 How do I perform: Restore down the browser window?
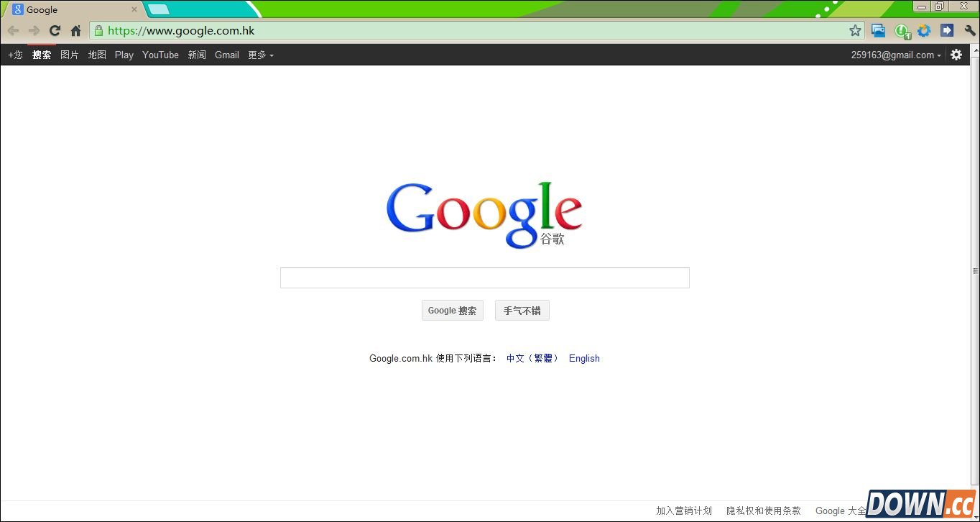939,6
